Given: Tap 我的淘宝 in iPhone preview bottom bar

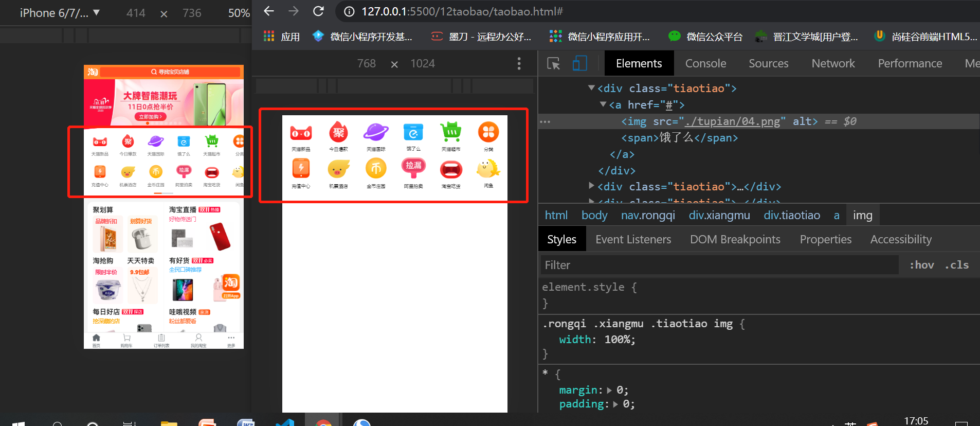Looking at the screenshot, I should point(198,341).
